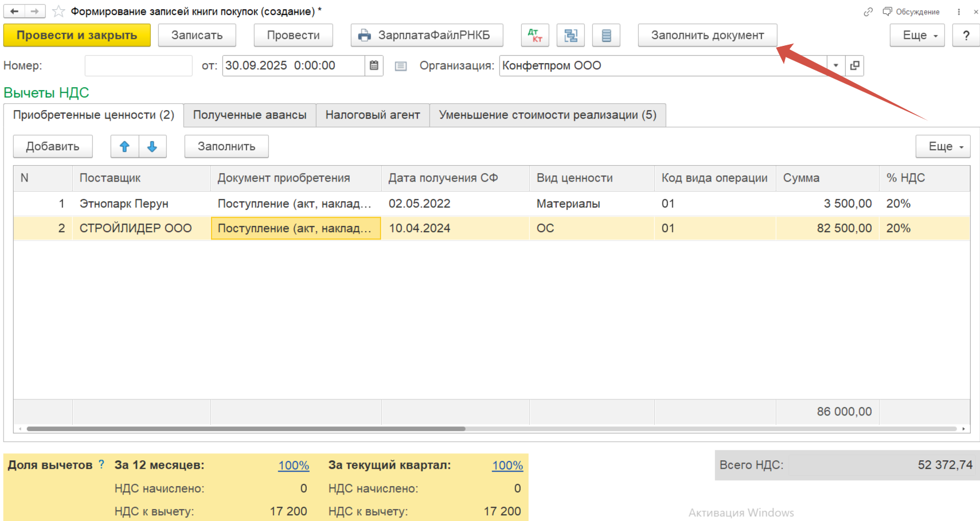980x521 pixels.
Task: Add document to favorites star
Action: pyautogui.click(x=58, y=11)
